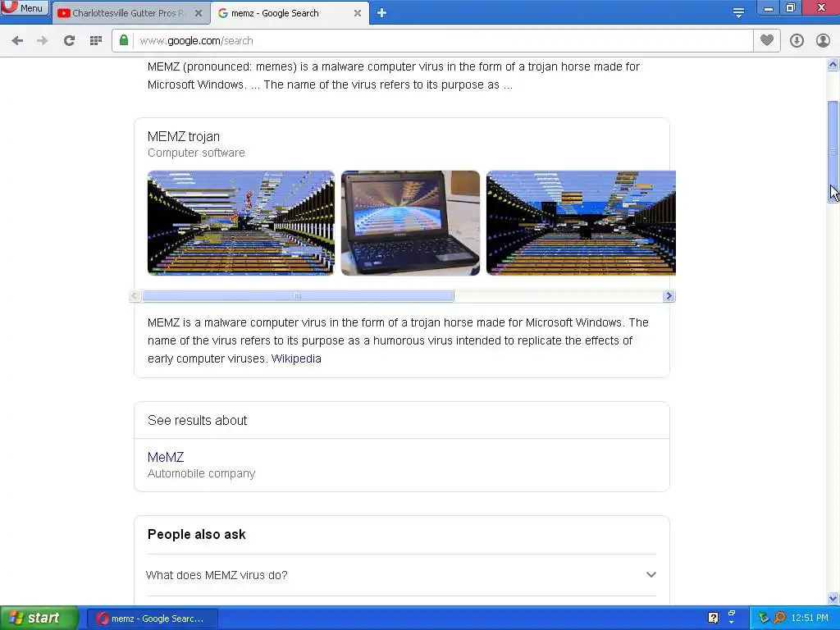
Task: Click the 'Computer software' subtitle text
Action: (196, 153)
